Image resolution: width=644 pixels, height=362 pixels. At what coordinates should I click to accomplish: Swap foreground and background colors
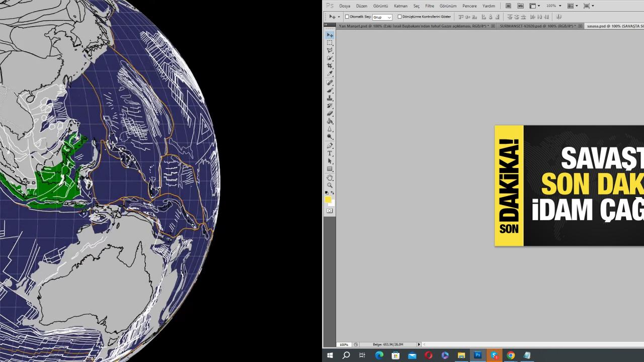coord(332,193)
